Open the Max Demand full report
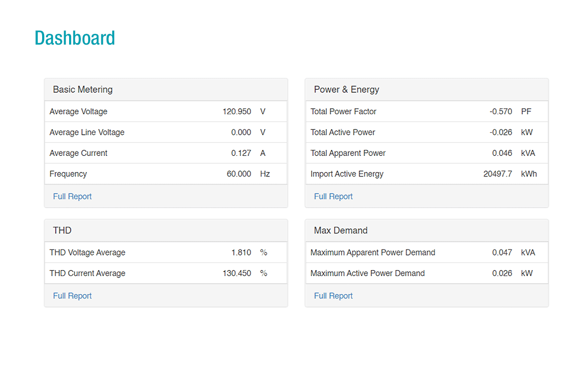 tap(333, 296)
